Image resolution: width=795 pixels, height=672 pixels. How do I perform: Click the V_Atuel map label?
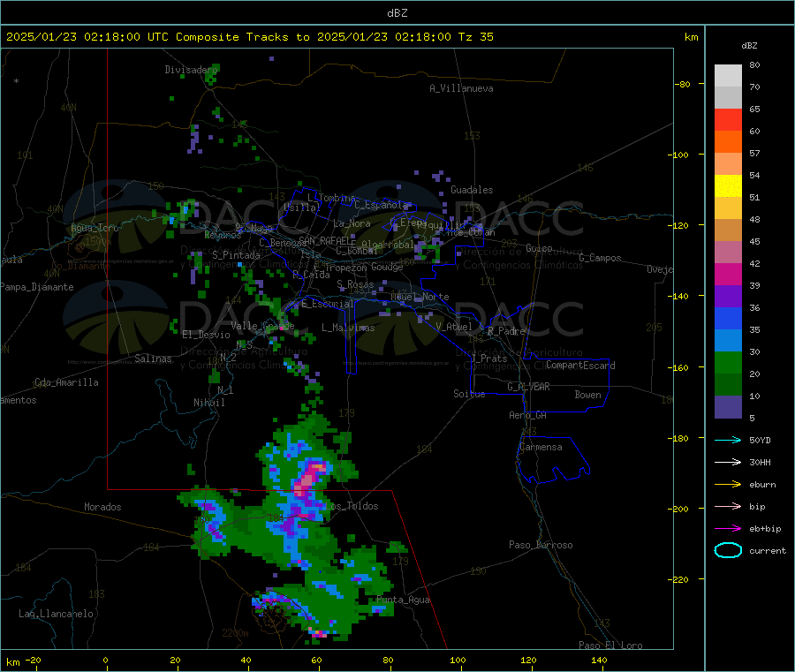click(454, 327)
